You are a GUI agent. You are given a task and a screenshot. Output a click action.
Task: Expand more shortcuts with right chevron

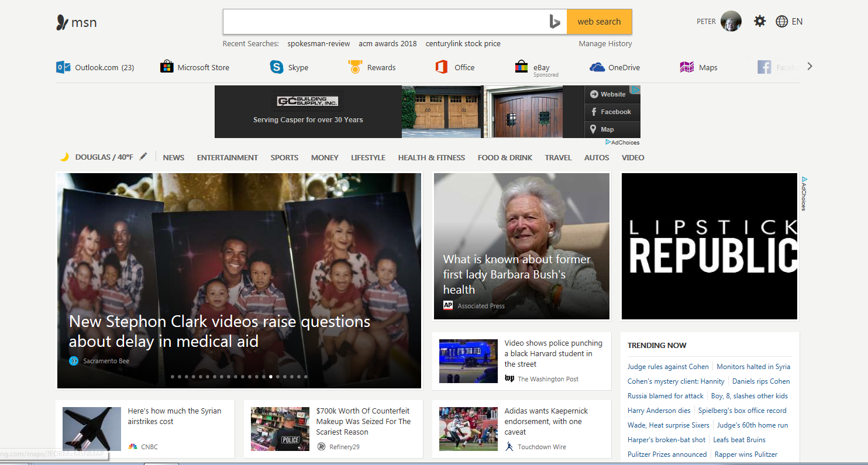(x=810, y=67)
